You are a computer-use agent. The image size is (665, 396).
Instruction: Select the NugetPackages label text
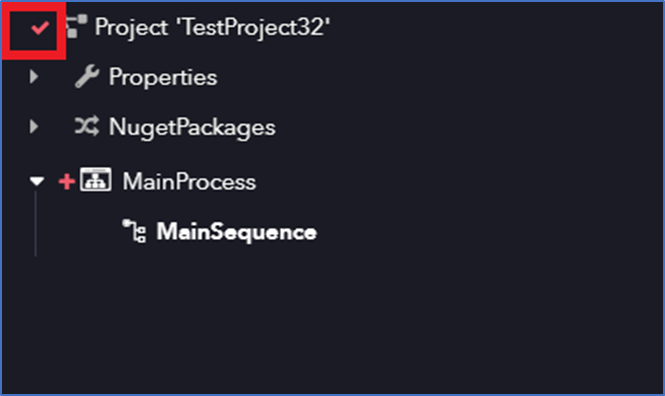click(192, 128)
